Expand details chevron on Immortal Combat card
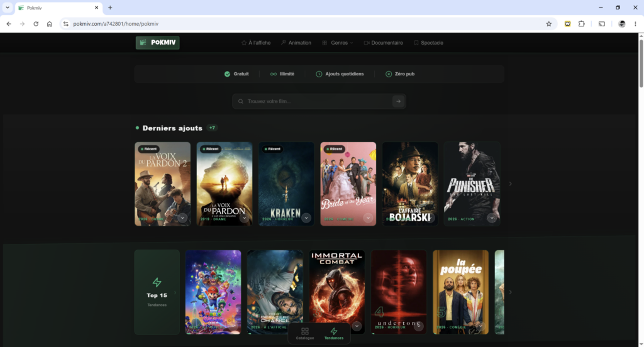 tap(357, 326)
